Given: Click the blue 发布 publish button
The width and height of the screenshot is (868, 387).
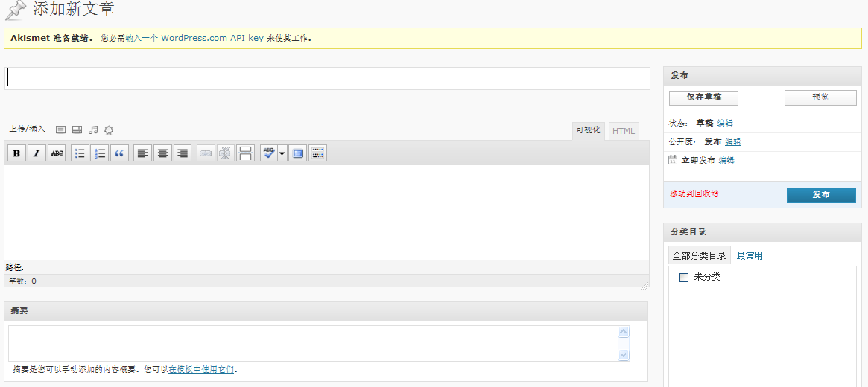Looking at the screenshot, I should (821, 195).
